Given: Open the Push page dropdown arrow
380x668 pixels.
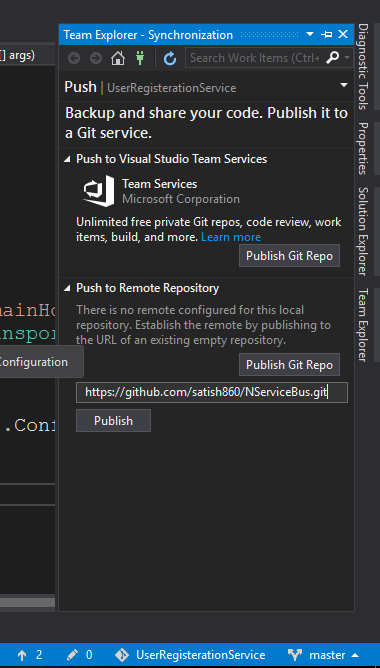Looking at the screenshot, I should (x=344, y=85).
